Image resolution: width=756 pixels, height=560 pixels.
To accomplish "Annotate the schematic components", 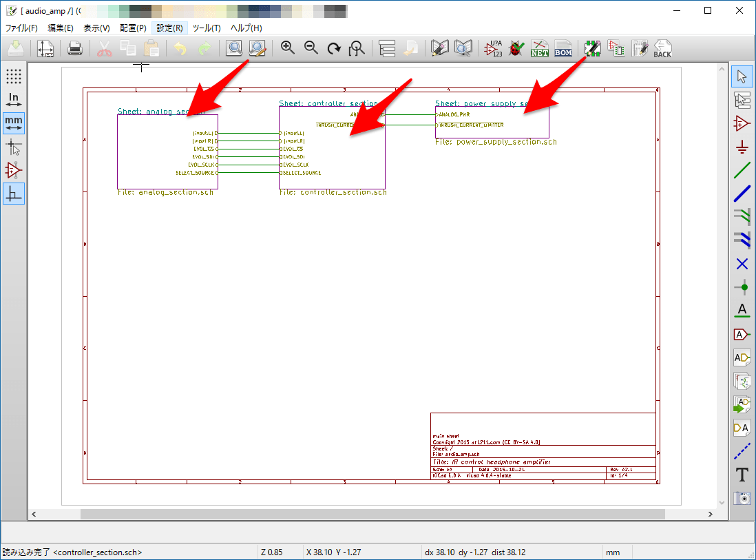I will coord(493,49).
